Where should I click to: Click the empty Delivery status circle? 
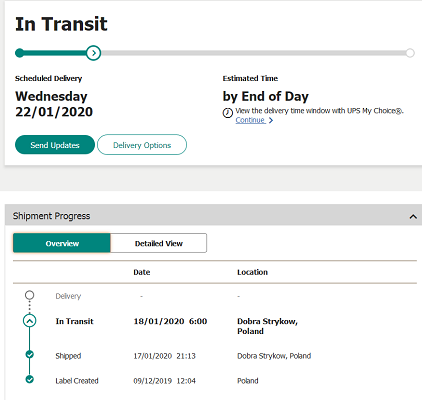(x=30, y=295)
